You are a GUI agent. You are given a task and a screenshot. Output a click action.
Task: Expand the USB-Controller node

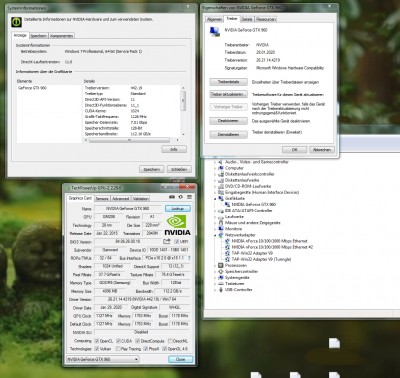(215, 290)
